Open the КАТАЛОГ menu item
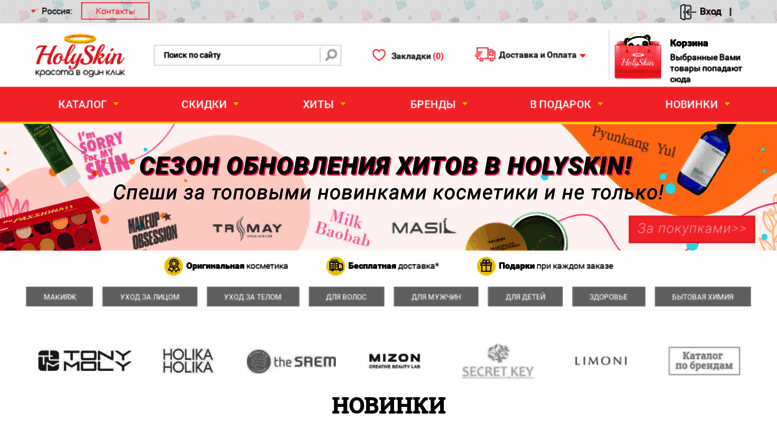777x423 pixels. click(x=82, y=104)
